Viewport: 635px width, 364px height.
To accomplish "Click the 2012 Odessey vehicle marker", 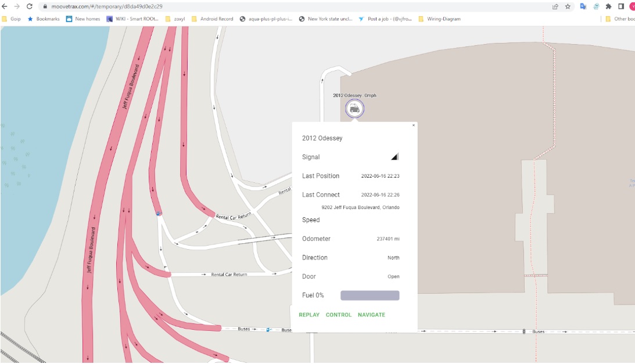I will 354,108.
